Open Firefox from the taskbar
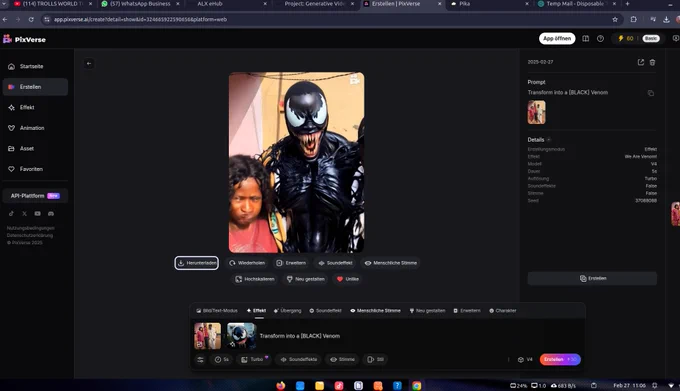The height and width of the screenshot is (391, 680). click(x=281, y=385)
